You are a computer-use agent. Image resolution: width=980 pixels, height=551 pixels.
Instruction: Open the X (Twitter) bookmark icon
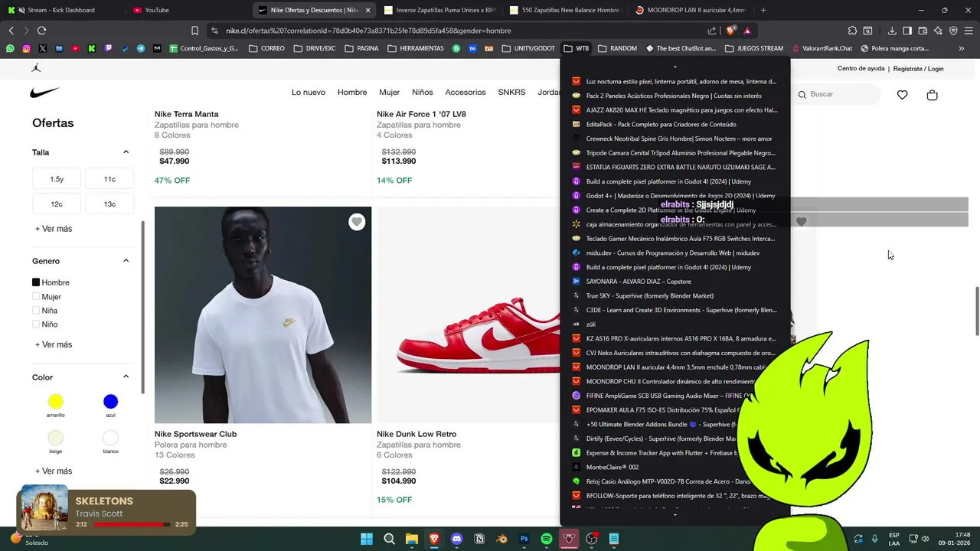[43, 48]
